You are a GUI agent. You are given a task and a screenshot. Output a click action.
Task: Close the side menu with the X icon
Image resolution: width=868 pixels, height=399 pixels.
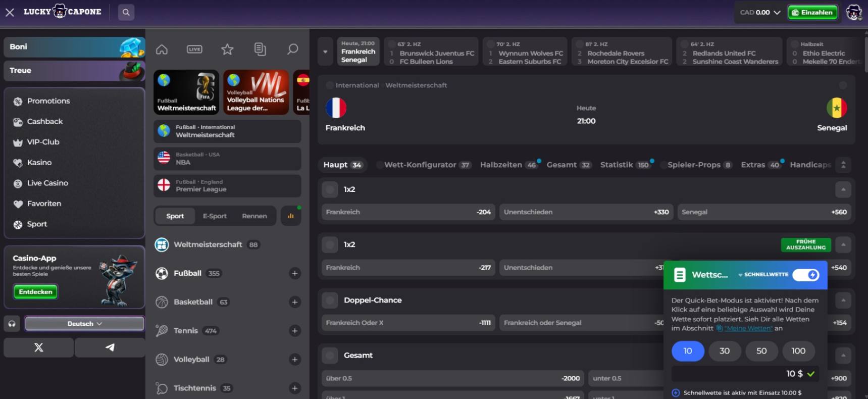coord(10,12)
